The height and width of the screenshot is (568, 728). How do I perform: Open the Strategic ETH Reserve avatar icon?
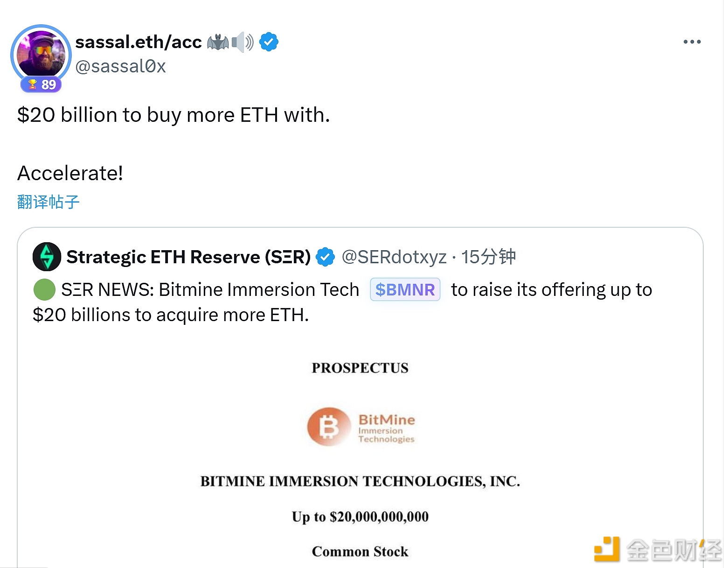(47, 257)
